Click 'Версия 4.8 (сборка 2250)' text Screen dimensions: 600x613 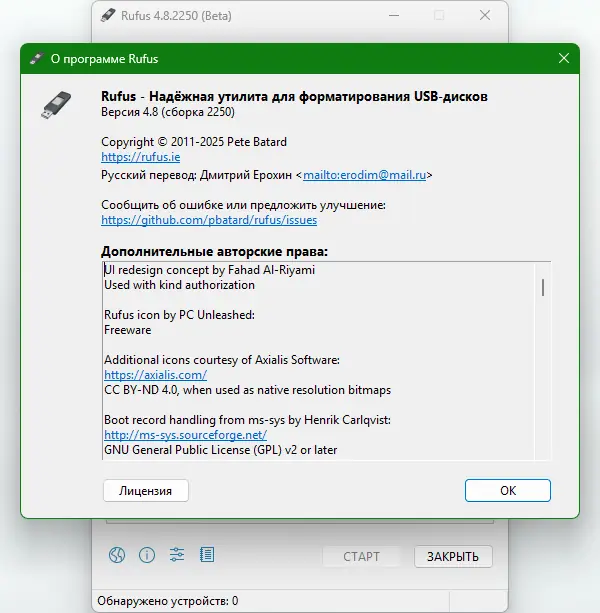tap(168, 112)
